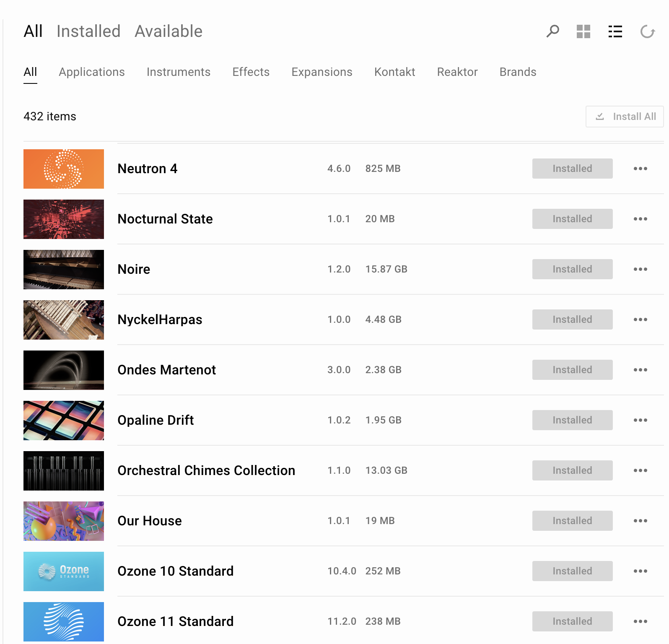Image resolution: width=669 pixels, height=644 pixels.
Task: Open the Ozone 10 Standard thumbnail
Action: (x=64, y=571)
